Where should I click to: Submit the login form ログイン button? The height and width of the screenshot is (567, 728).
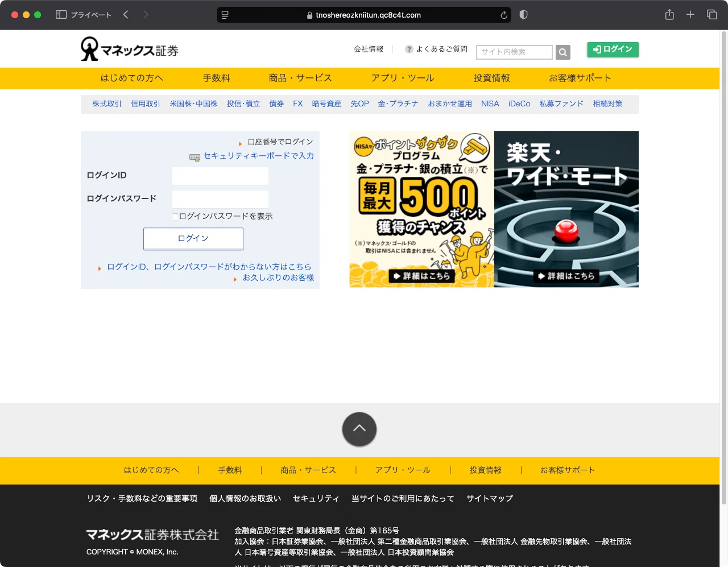click(x=193, y=239)
